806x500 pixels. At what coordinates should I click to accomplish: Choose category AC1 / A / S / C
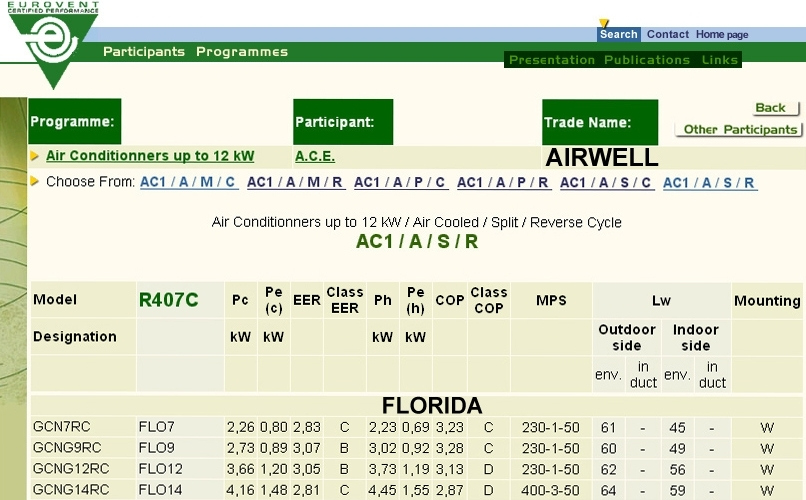point(607,182)
